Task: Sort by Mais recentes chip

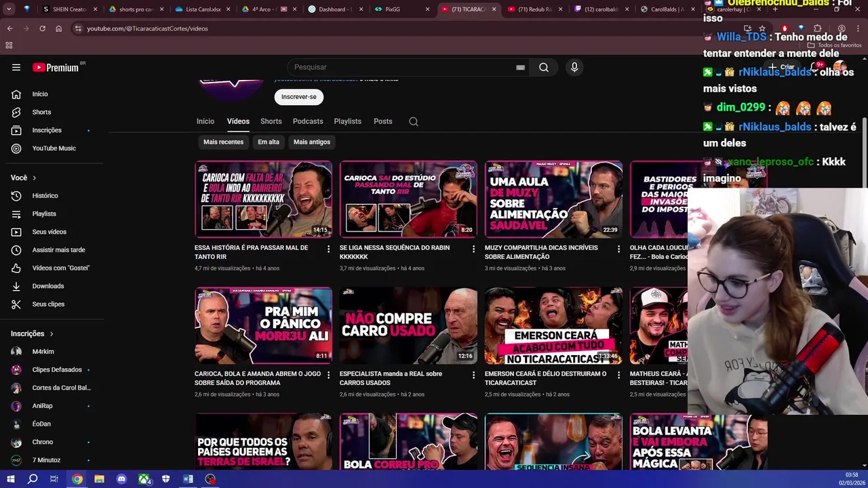Action: (x=223, y=142)
